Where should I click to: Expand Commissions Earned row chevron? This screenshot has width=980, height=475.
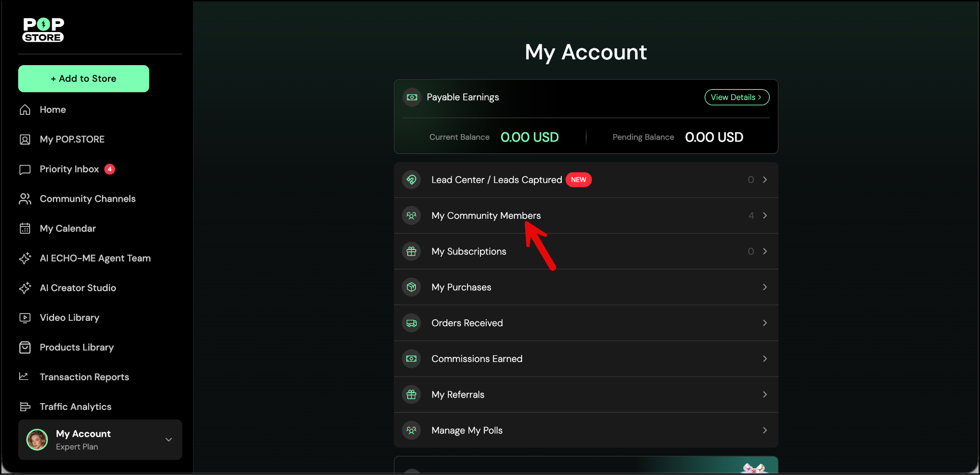point(765,359)
